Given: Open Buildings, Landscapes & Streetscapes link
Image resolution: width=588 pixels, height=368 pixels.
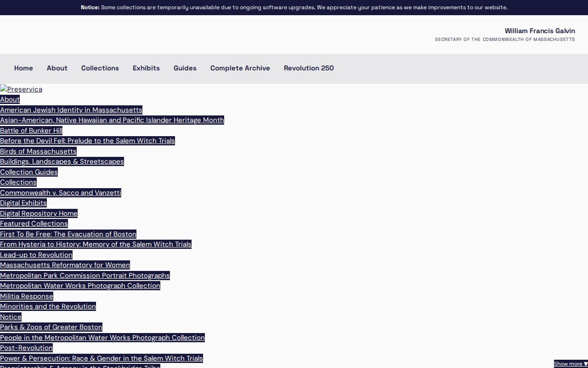Looking at the screenshot, I should click(x=62, y=161).
